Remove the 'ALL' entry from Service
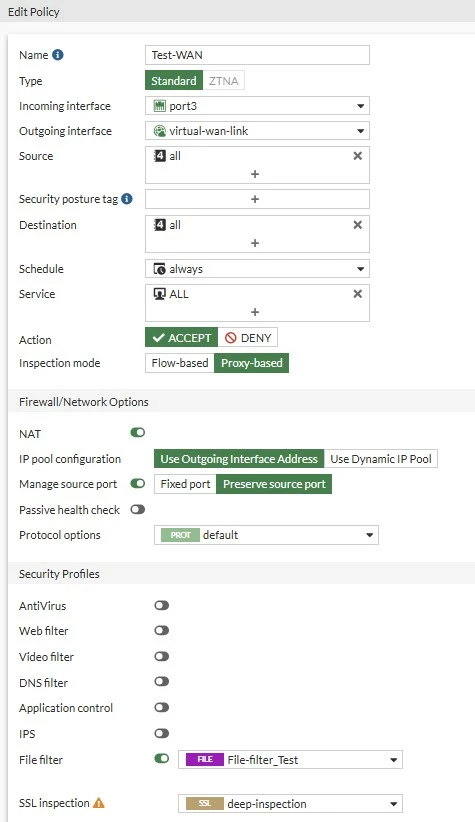The width and height of the screenshot is (475, 822). point(358,294)
